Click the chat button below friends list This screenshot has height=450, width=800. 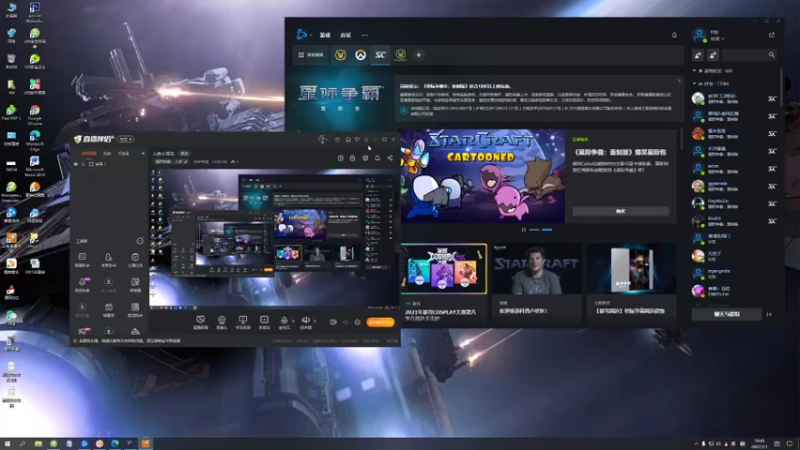726,314
